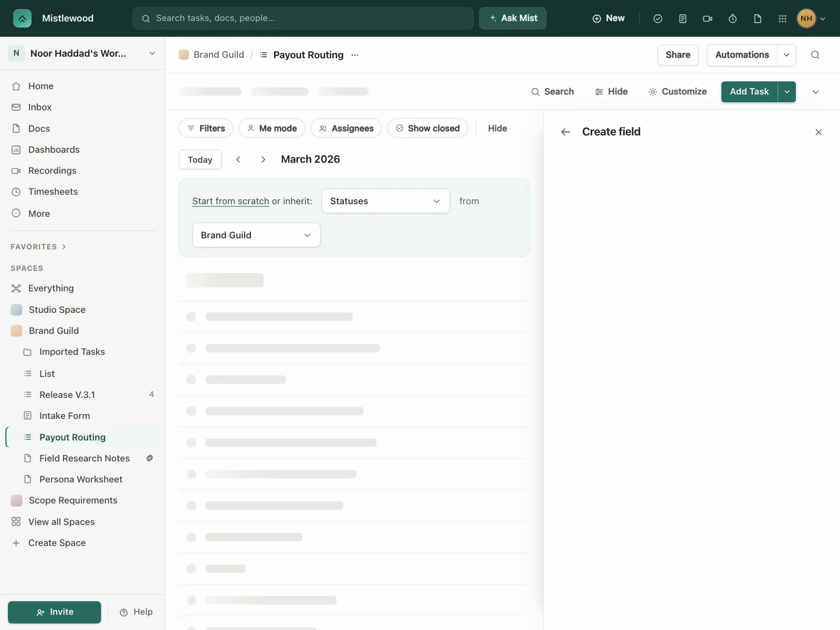Open Recordings in the sidebar
Screen dimensions: 840x630
82,171
